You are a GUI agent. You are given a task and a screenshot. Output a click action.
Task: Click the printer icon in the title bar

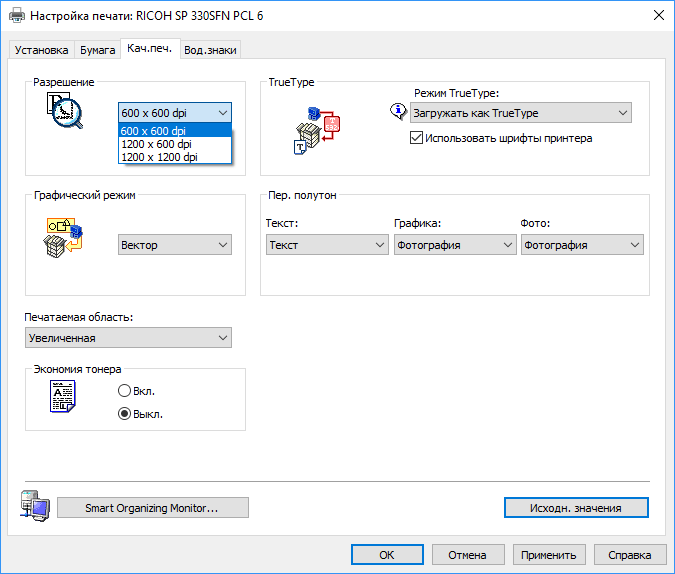pyautogui.click(x=16, y=15)
